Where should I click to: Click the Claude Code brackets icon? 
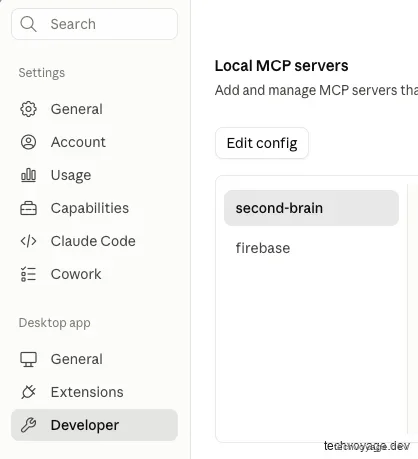28,241
